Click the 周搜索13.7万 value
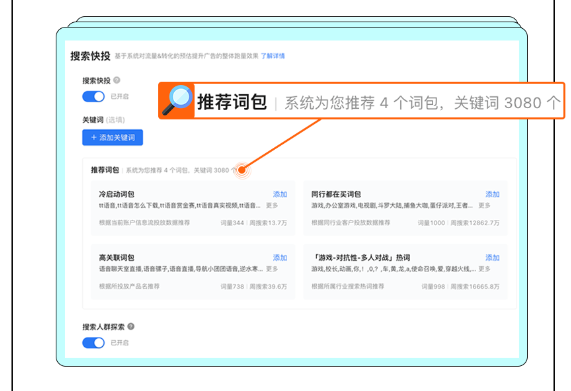Screen dimensions: 571x391 tap(268, 223)
